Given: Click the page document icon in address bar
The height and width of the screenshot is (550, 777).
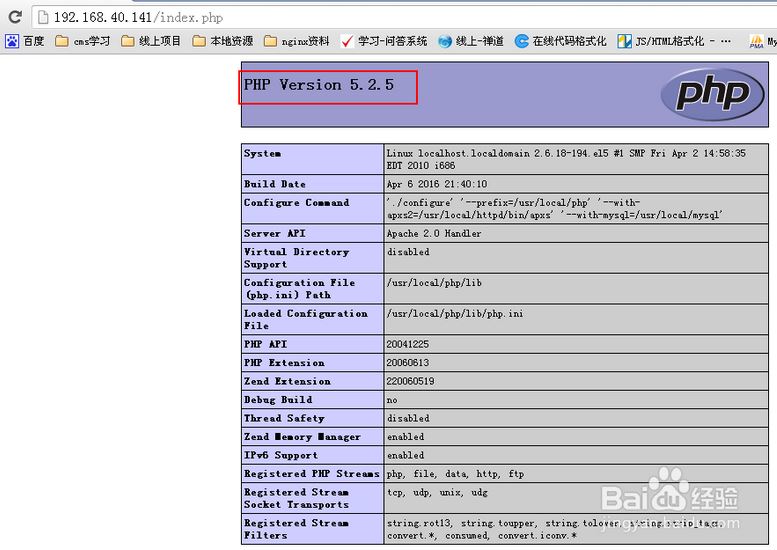Looking at the screenshot, I should pyautogui.click(x=44, y=17).
